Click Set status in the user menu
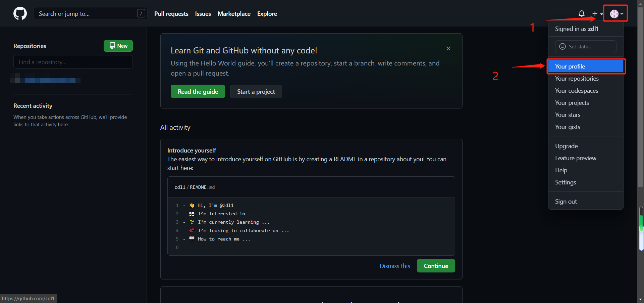Viewport: 644px width, 303px height. pyautogui.click(x=586, y=47)
